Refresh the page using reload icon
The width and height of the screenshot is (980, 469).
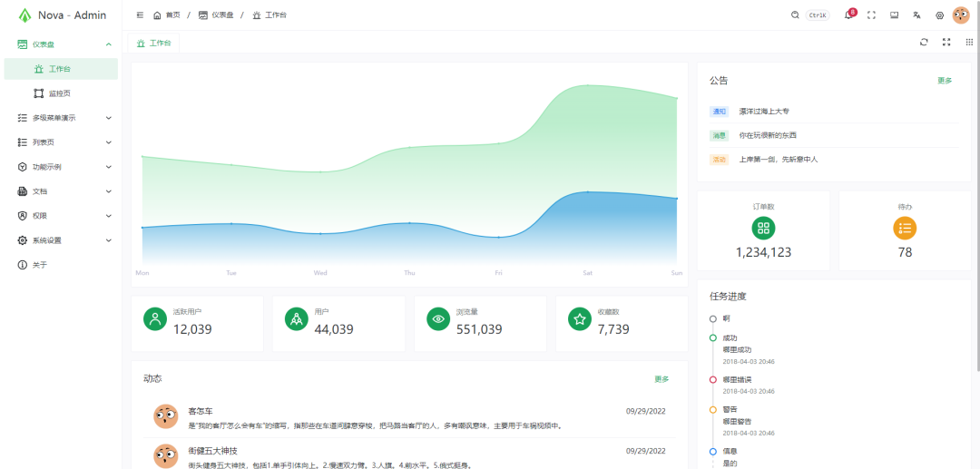(924, 42)
